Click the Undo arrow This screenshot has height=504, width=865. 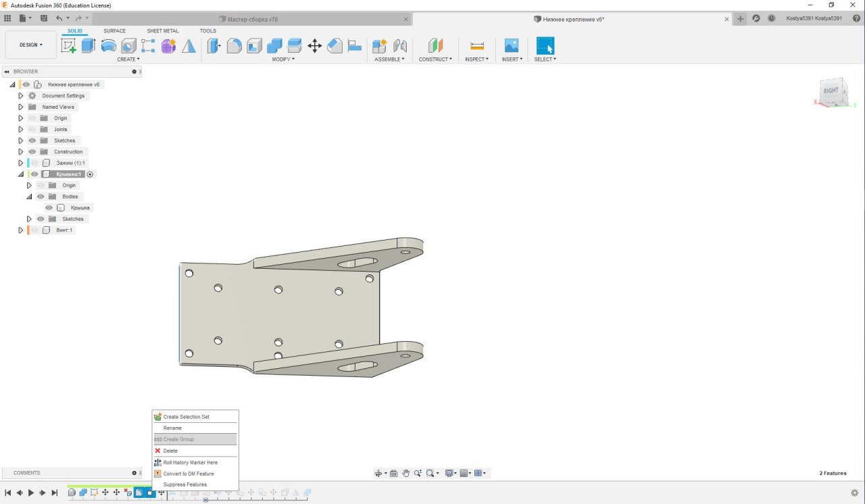click(x=59, y=18)
